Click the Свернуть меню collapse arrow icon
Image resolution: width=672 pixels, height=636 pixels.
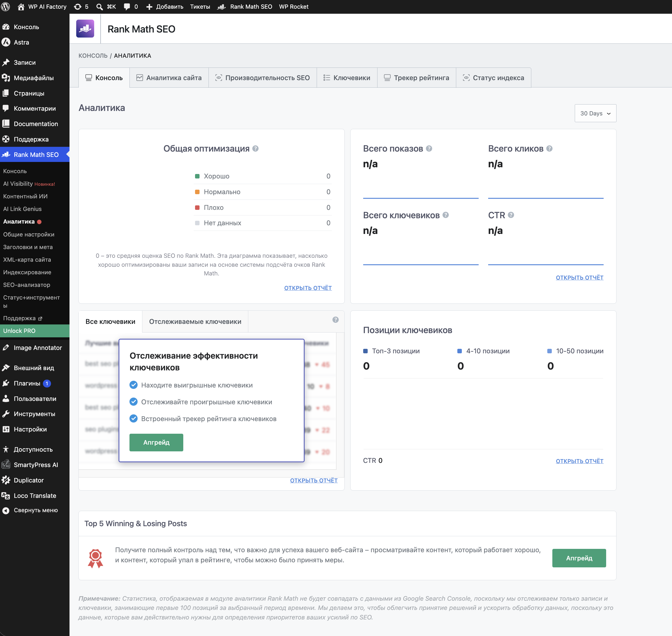click(x=6, y=510)
